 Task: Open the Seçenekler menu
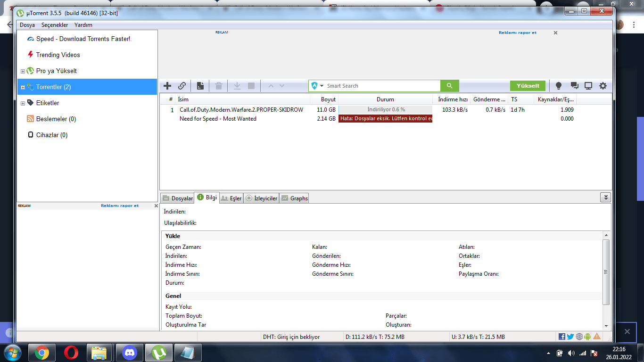(x=55, y=25)
